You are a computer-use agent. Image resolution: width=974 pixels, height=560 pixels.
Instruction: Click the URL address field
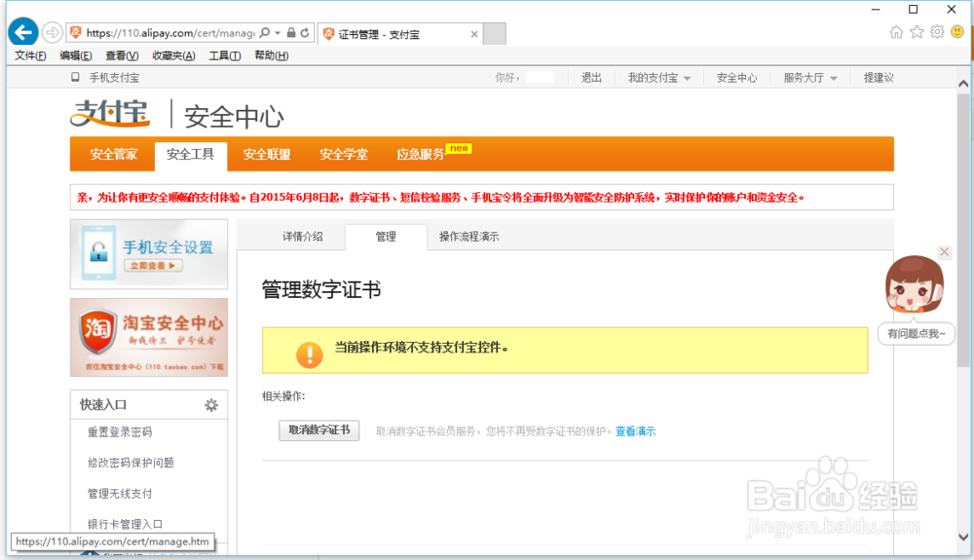coord(169,33)
